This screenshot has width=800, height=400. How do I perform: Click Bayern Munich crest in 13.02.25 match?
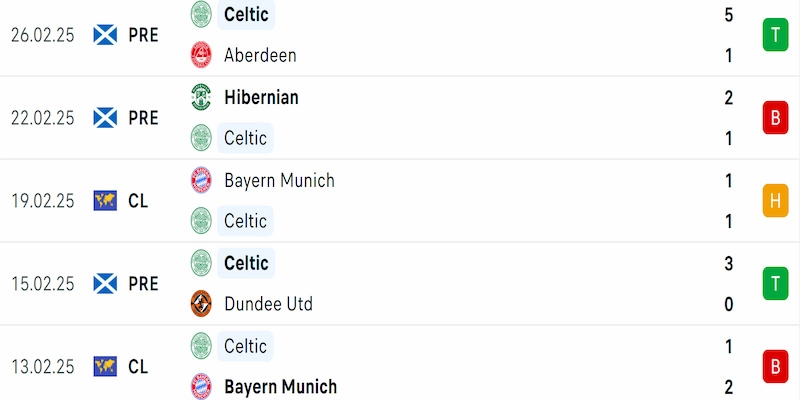point(201,386)
